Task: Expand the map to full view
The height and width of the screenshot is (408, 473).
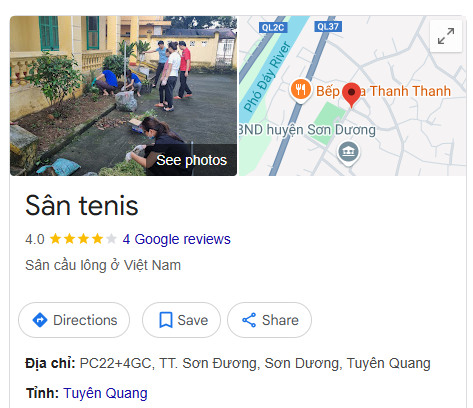Action: click(446, 36)
